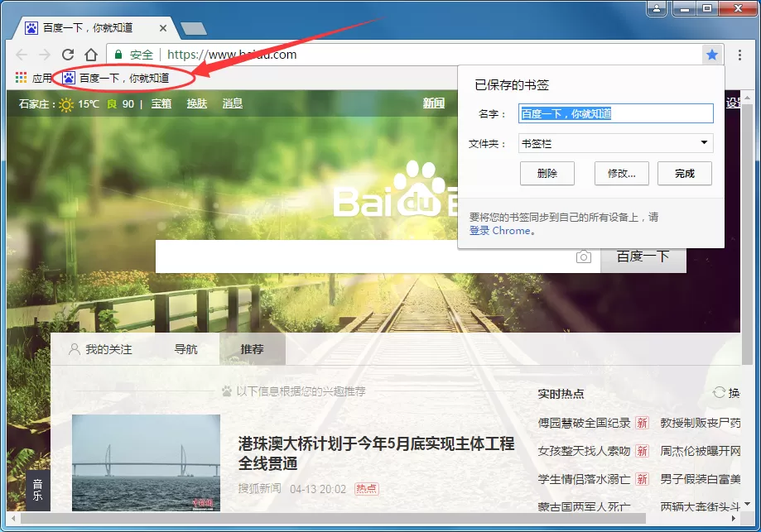Click the browser forward arrow
Screen dimensions: 761x532
point(45,55)
